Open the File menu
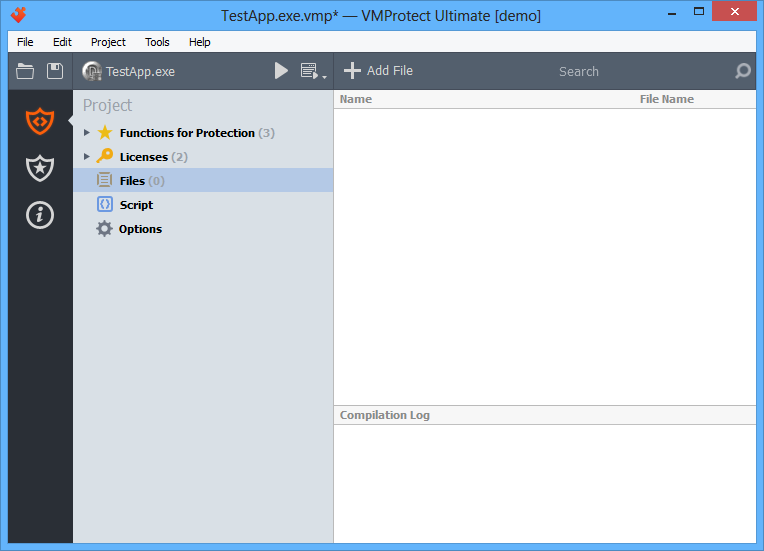This screenshot has width=764, height=551. (x=25, y=42)
